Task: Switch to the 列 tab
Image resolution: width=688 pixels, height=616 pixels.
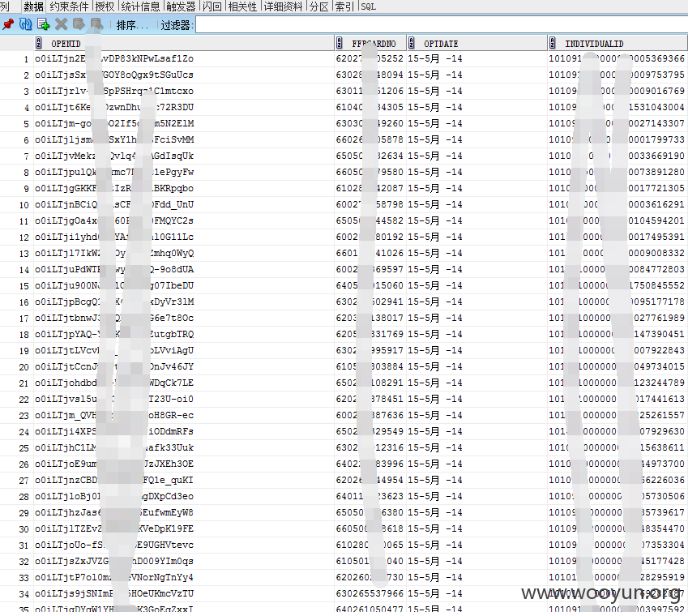Action: point(5,6)
